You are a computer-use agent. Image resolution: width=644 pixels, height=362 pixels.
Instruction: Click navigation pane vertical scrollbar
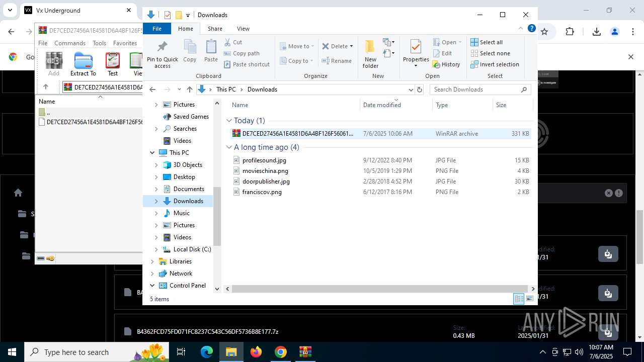pyautogui.click(x=217, y=216)
